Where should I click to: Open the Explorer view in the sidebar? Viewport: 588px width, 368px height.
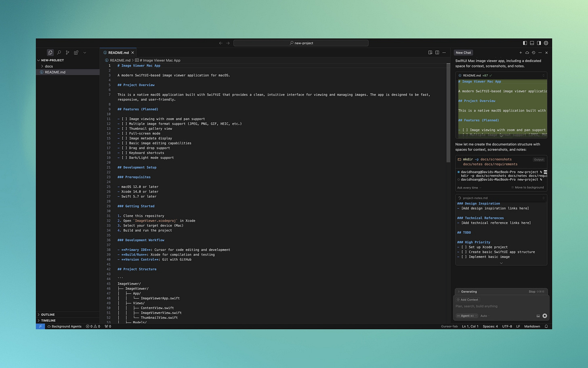pyautogui.click(x=50, y=53)
